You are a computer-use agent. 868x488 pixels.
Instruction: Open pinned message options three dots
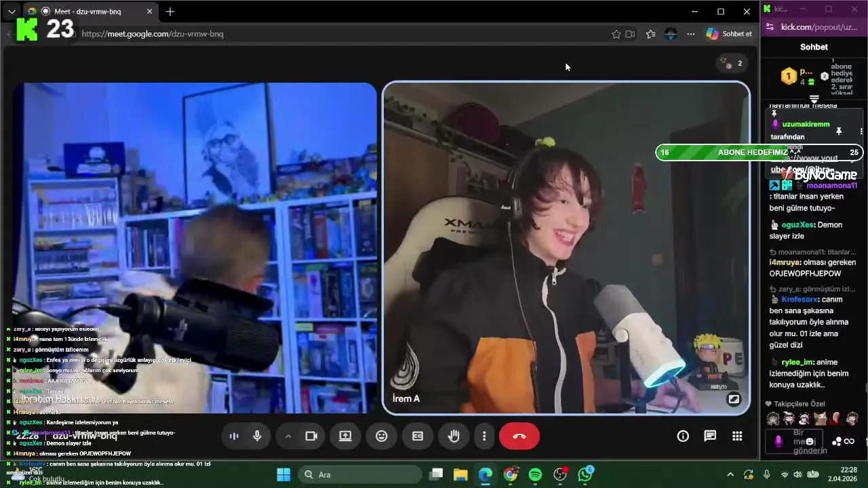pyautogui.click(x=861, y=131)
